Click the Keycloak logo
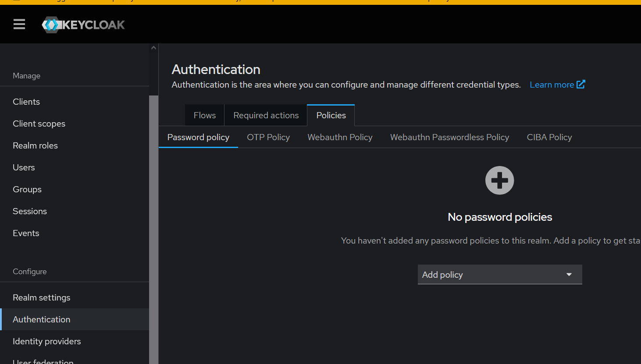641x364 pixels. (83, 25)
